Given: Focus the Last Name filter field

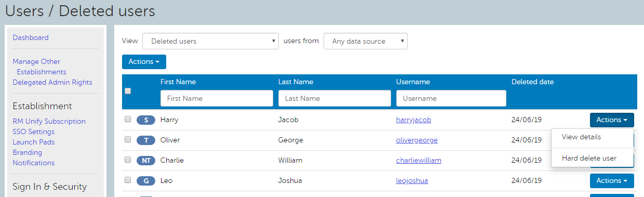Looking at the screenshot, I should tap(334, 98).
